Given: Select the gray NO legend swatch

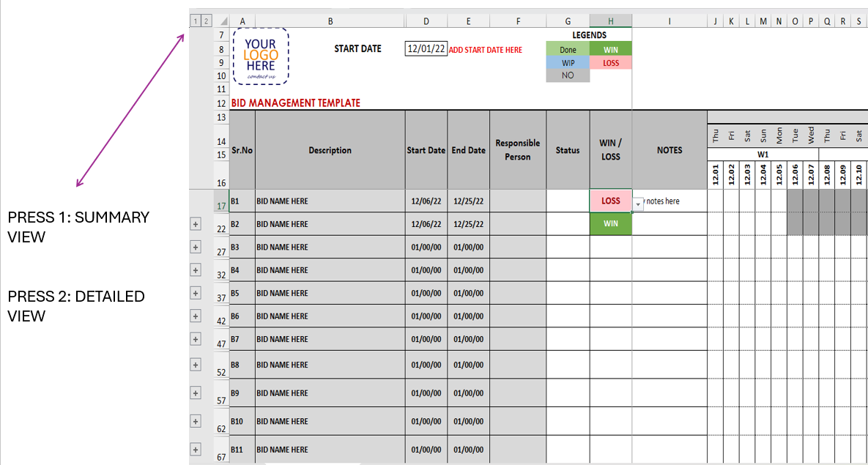Looking at the screenshot, I should pos(567,75).
